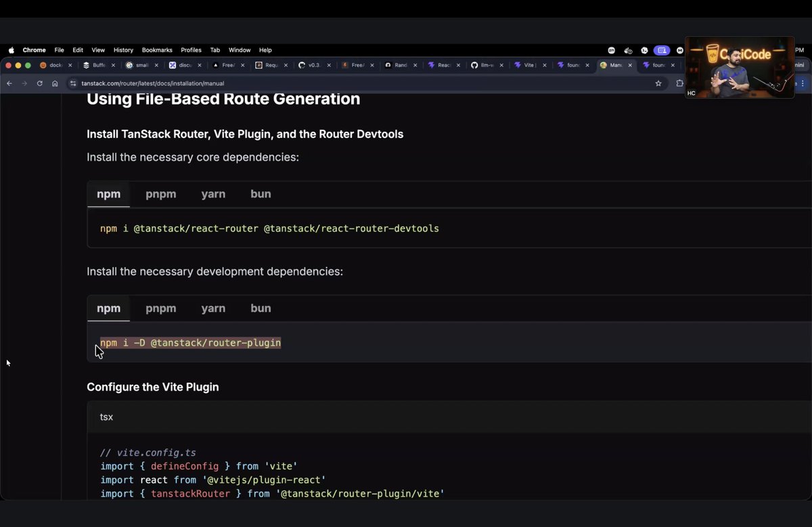The width and height of the screenshot is (812, 527).
Task: View site information next to the URL
Action: (73, 83)
